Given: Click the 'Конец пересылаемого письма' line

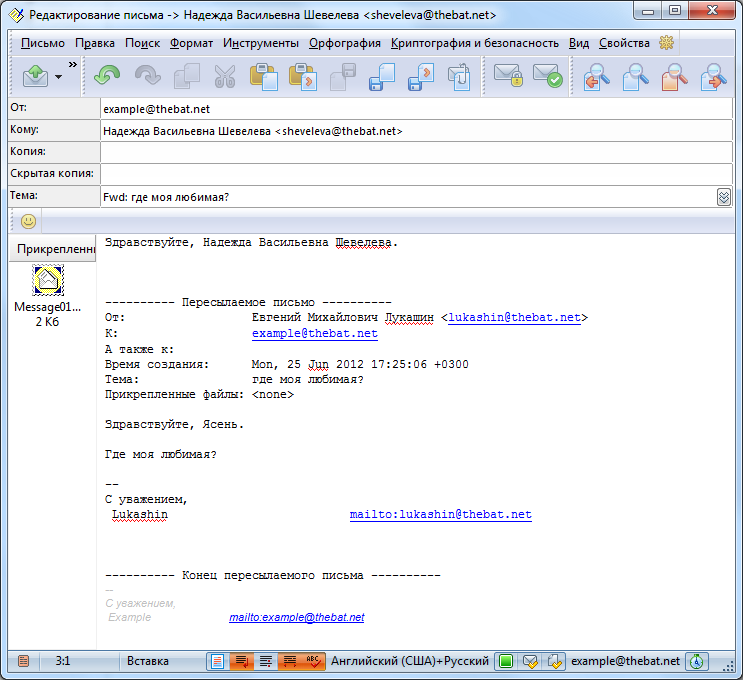Looking at the screenshot, I should click(272, 575).
